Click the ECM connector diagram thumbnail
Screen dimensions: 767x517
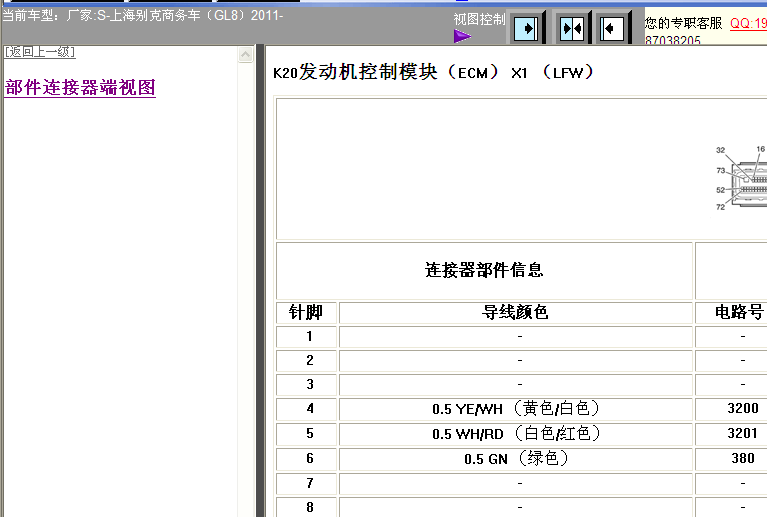[x=741, y=179]
